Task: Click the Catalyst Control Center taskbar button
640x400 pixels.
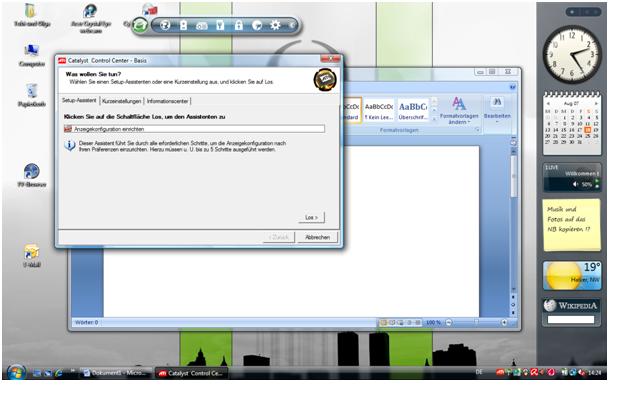Action: tap(191, 373)
